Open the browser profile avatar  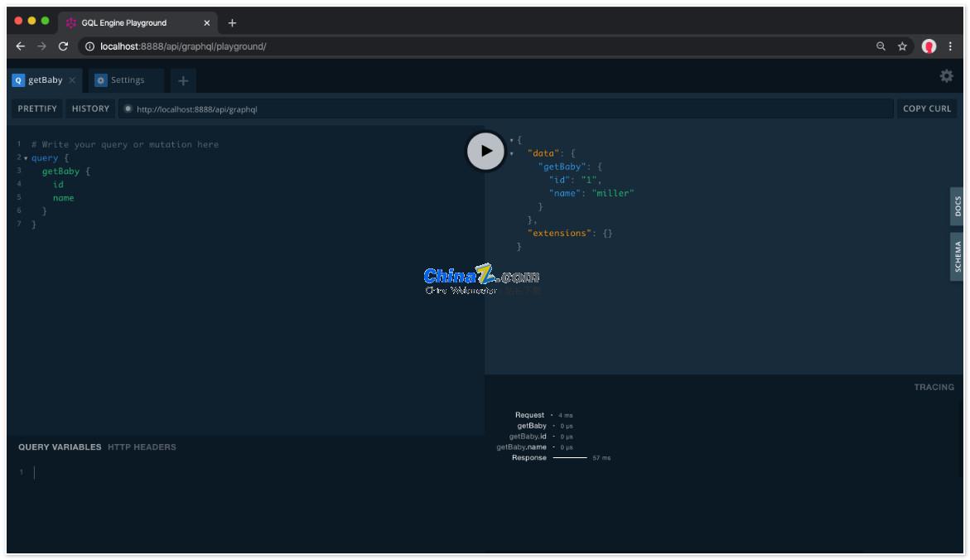pyautogui.click(x=929, y=46)
